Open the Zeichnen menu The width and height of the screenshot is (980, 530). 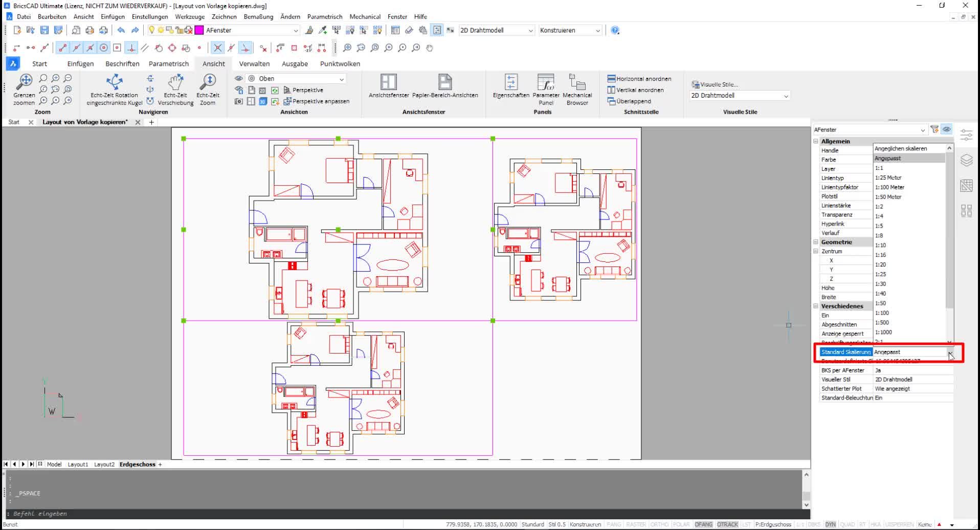(224, 16)
